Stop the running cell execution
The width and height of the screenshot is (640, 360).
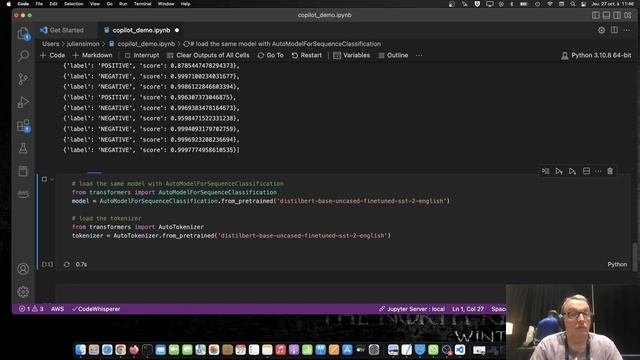[44, 179]
